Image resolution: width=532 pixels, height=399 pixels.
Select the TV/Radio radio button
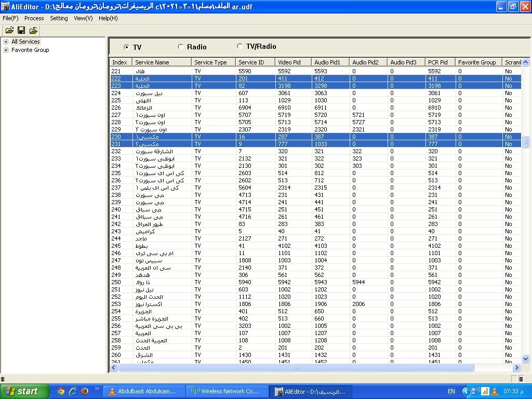click(240, 46)
